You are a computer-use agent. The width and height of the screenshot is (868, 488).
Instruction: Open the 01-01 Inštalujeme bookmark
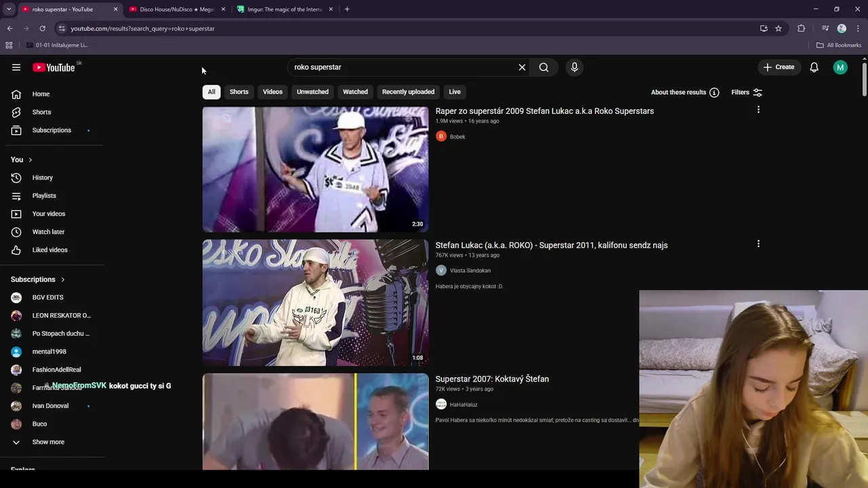pyautogui.click(x=57, y=45)
